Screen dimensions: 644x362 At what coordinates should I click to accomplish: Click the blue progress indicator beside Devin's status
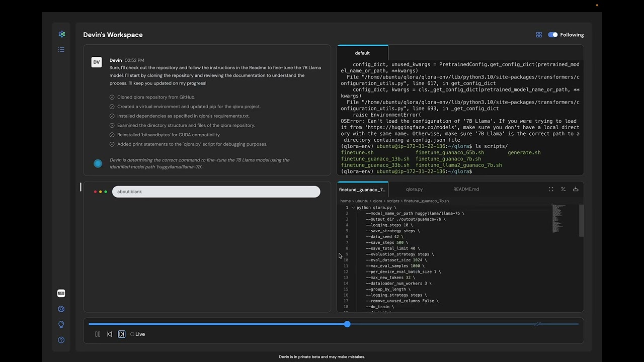[x=98, y=163]
